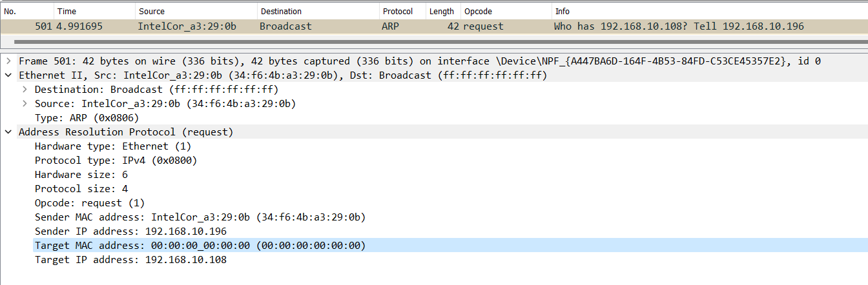The height and width of the screenshot is (285, 868).
Task: Expand the Source: IntelCor_a3:29:0b subtree
Action: (x=25, y=104)
